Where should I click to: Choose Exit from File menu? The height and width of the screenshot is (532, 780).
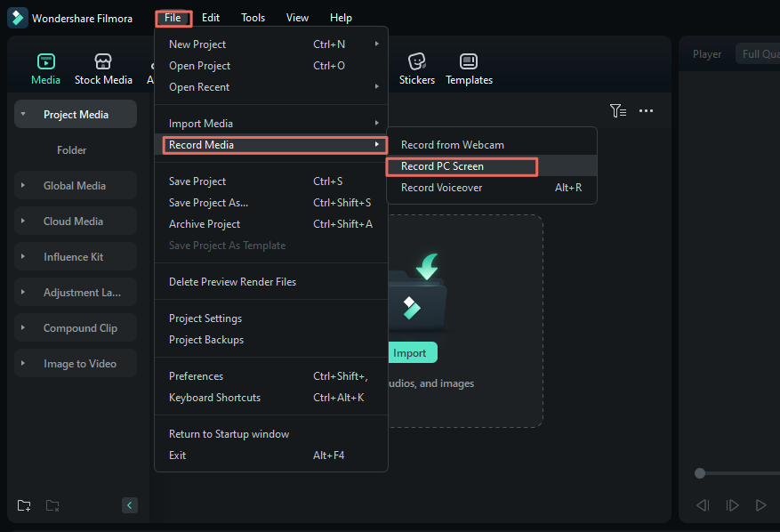[271, 455]
